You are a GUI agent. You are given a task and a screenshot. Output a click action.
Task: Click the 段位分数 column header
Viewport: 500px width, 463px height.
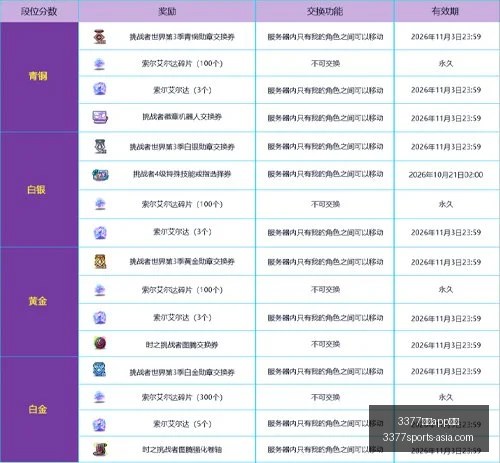39,11
